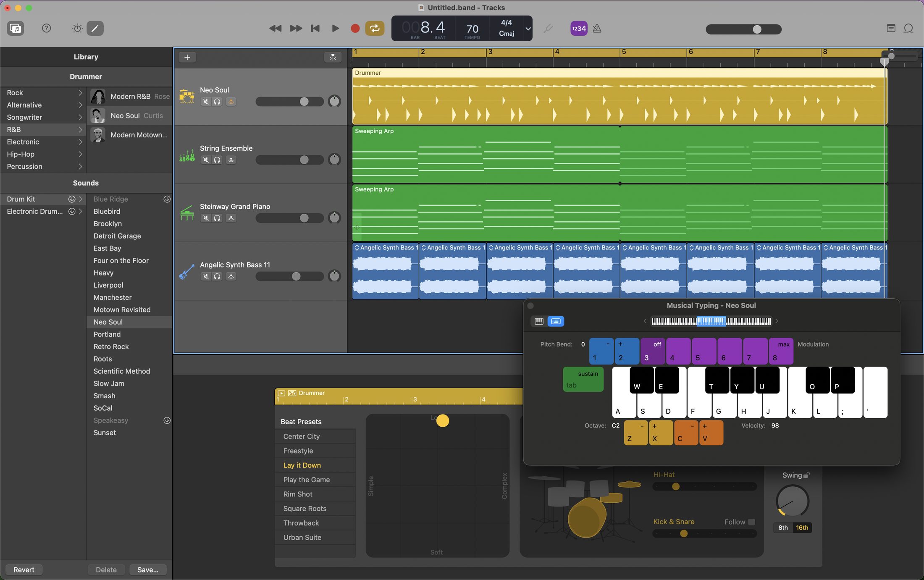
Task: Download the Speakeasy drum kit
Action: pyautogui.click(x=167, y=420)
